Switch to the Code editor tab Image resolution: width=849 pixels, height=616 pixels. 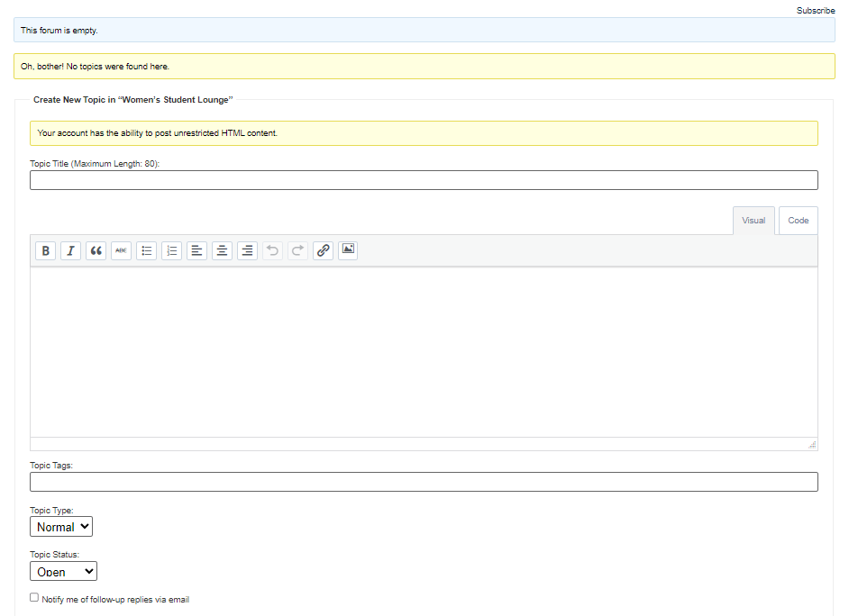click(798, 221)
